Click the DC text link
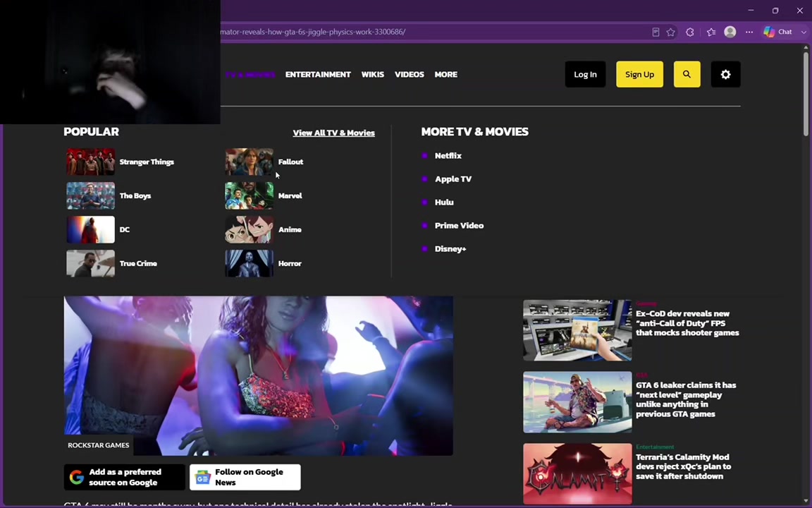Image resolution: width=812 pixels, height=508 pixels. click(x=125, y=229)
